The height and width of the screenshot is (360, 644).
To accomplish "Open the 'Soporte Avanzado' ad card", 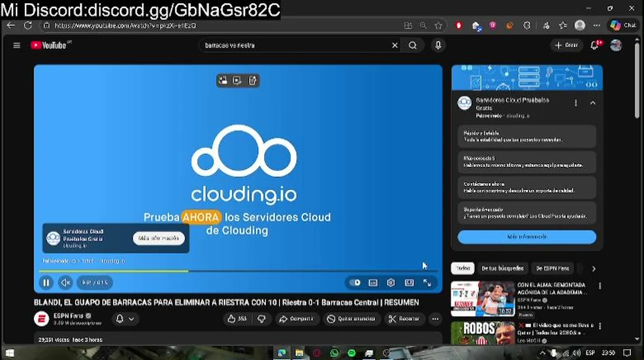I will click(527, 212).
